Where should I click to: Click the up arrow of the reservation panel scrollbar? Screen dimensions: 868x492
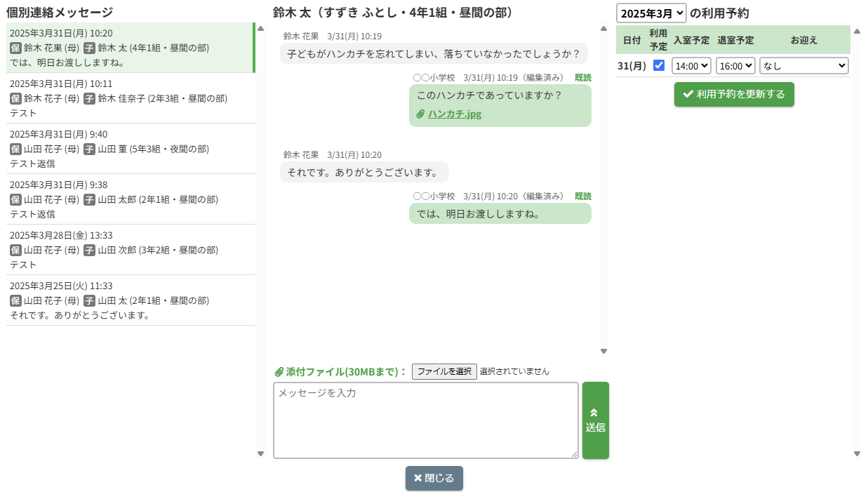(856, 31)
